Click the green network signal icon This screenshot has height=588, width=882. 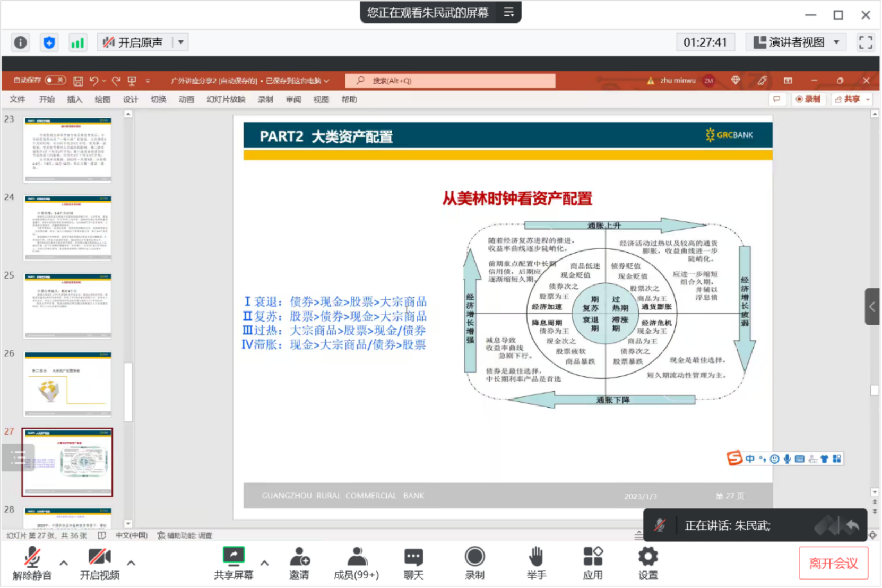tap(77, 42)
